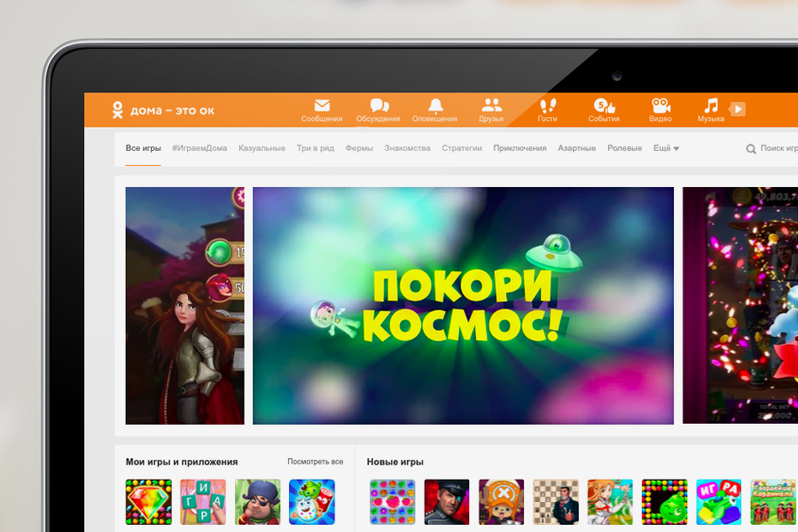Open the officer in uniform game icon
The image size is (798, 532).
[x=447, y=502]
